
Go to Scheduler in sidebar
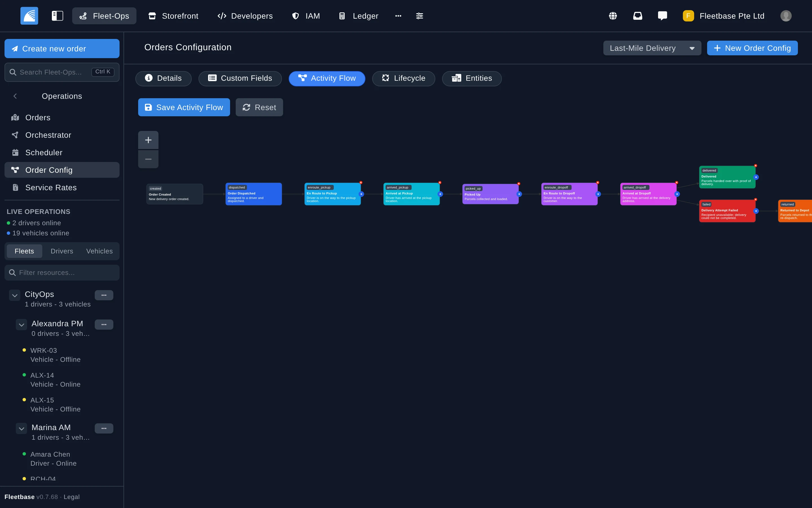coord(62,152)
